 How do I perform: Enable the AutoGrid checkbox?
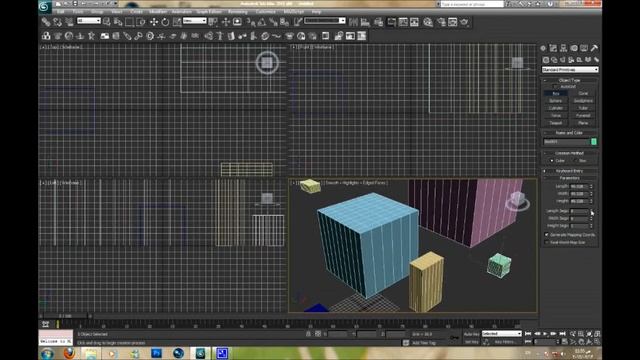(555, 87)
